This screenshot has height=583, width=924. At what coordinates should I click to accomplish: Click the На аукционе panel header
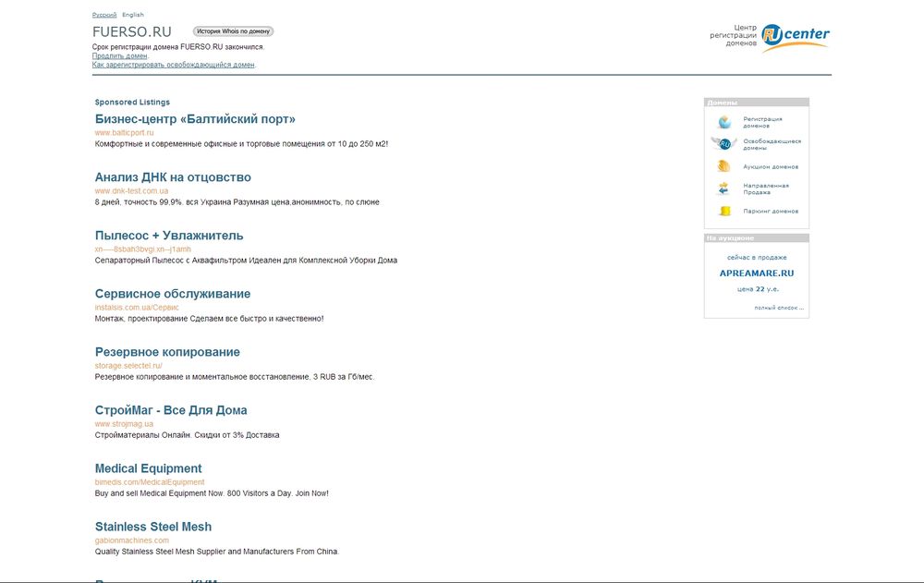[x=757, y=238]
